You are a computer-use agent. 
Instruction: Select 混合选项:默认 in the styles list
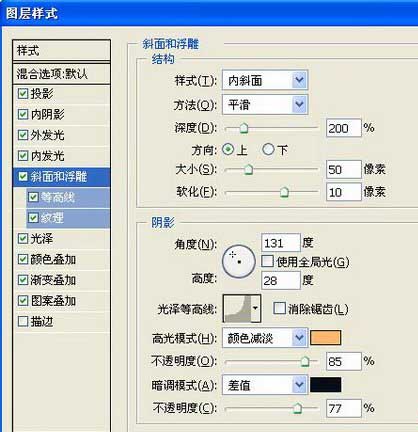click(x=62, y=73)
